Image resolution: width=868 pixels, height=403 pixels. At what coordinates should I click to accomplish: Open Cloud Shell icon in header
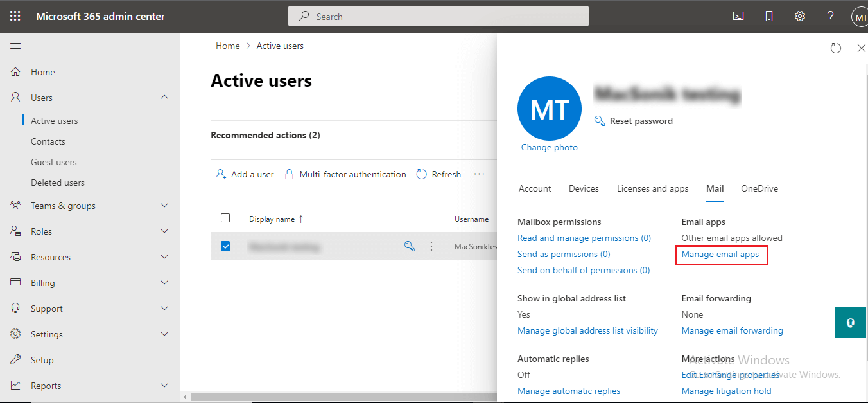(x=738, y=16)
